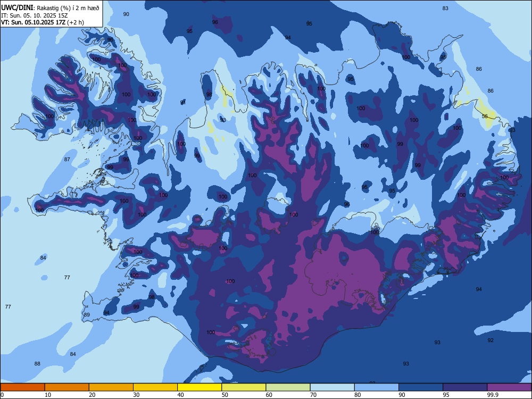Image resolution: width=532 pixels, height=399 pixels.
Task: Select the legend scale label 0
Action: (x=2, y=395)
